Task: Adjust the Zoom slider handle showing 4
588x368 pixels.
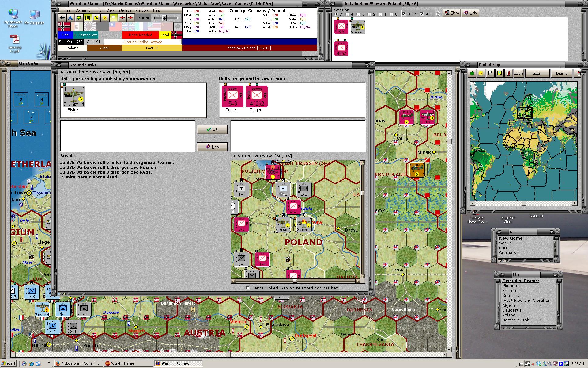Action: click(x=164, y=18)
